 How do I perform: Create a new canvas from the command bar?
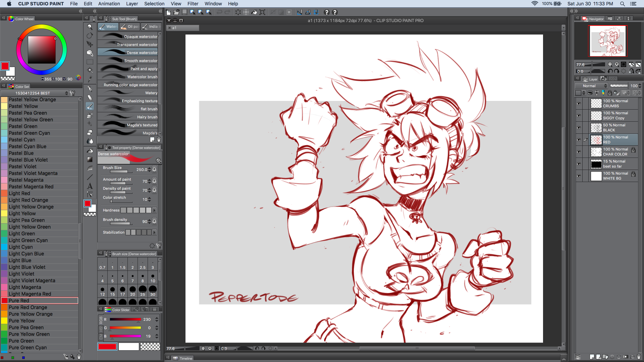coord(168,12)
